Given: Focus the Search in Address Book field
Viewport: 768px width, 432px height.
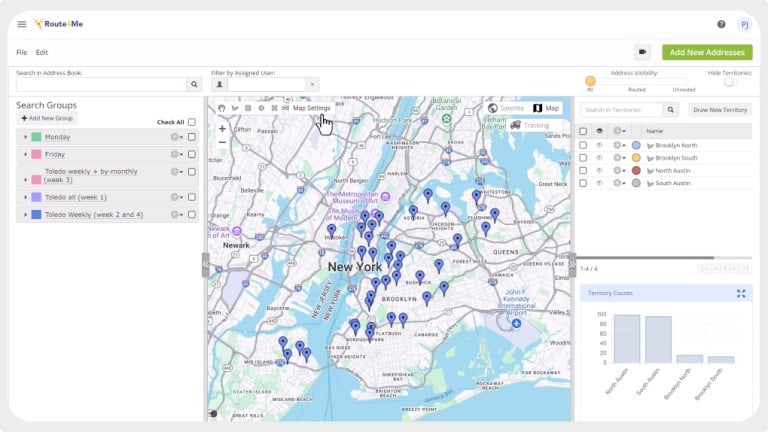Looking at the screenshot, I should pos(101,84).
